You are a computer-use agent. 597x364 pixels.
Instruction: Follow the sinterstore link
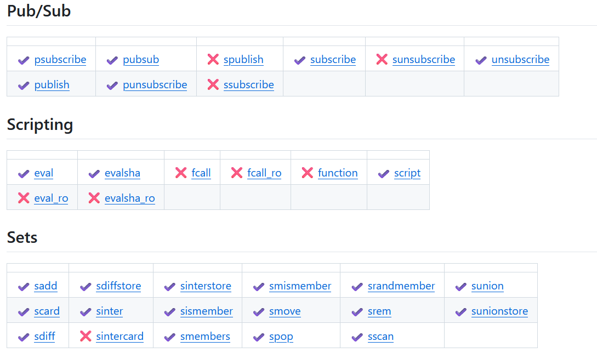[206, 286]
